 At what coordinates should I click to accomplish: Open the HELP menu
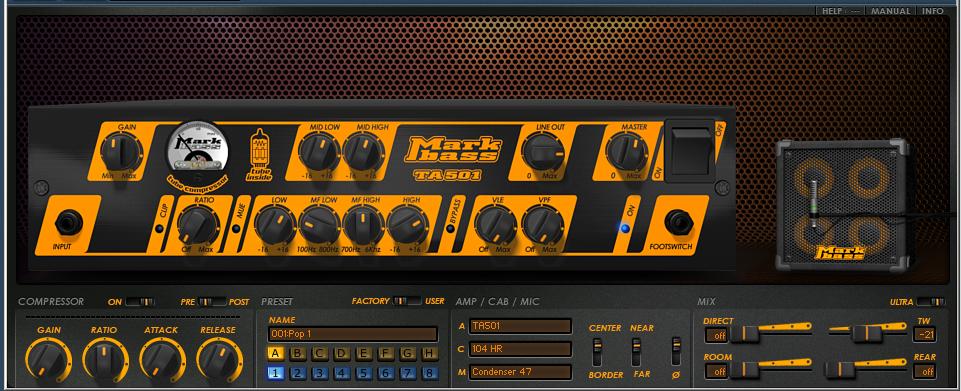pyautogui.click(x=832, y=11)
